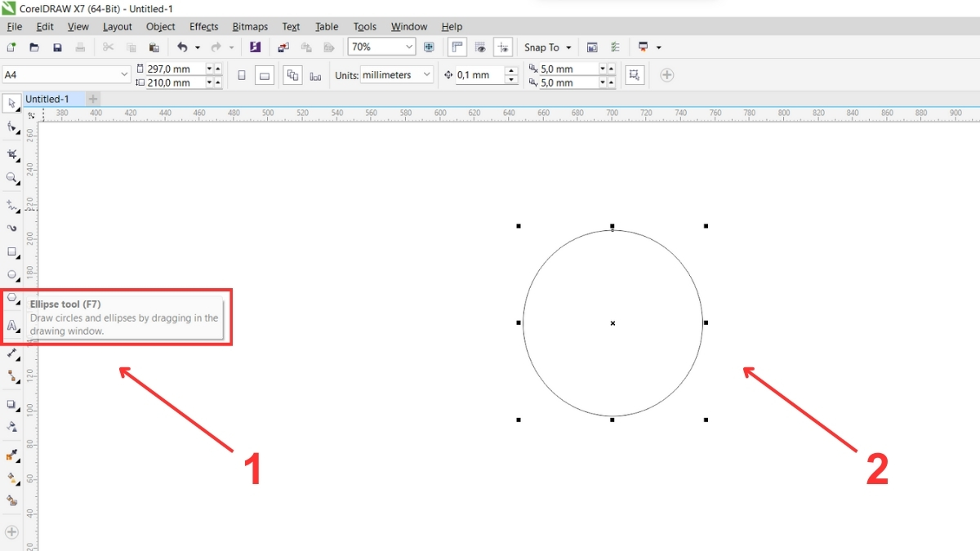Open the Bitmaps menu
This screenshot has height=551, width=980.
tap(250, 27)
